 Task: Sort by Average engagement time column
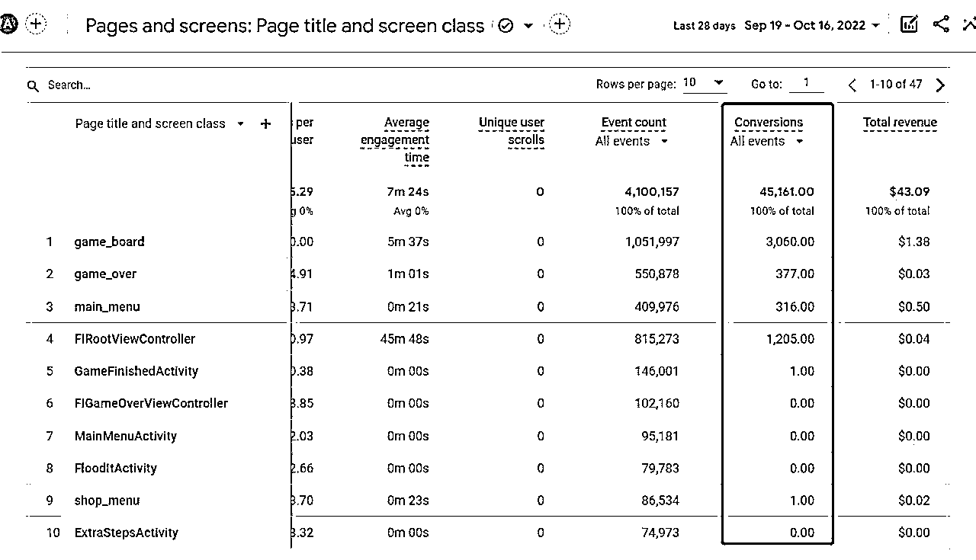(395, 140)
